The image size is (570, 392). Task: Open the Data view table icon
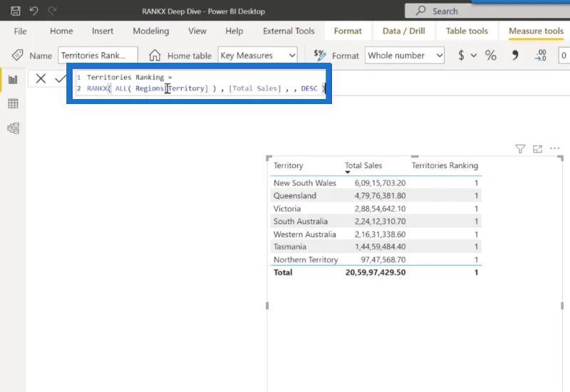[x=13, y=103]
